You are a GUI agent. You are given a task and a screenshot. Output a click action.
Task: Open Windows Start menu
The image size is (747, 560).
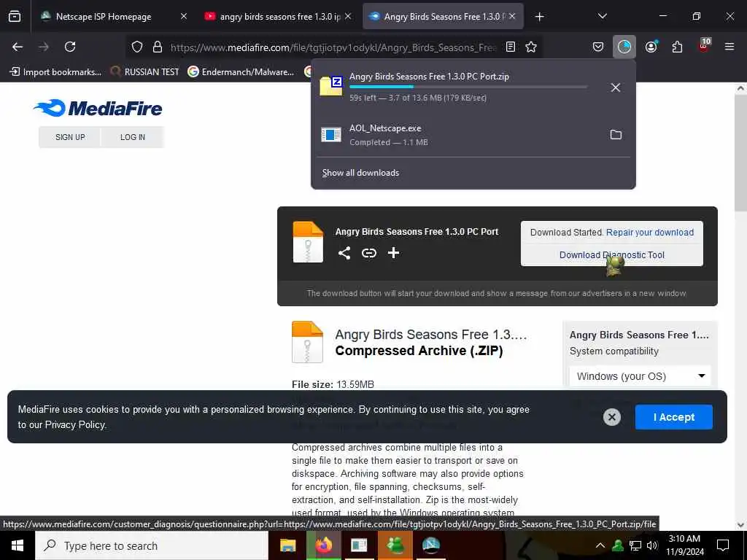18,545
